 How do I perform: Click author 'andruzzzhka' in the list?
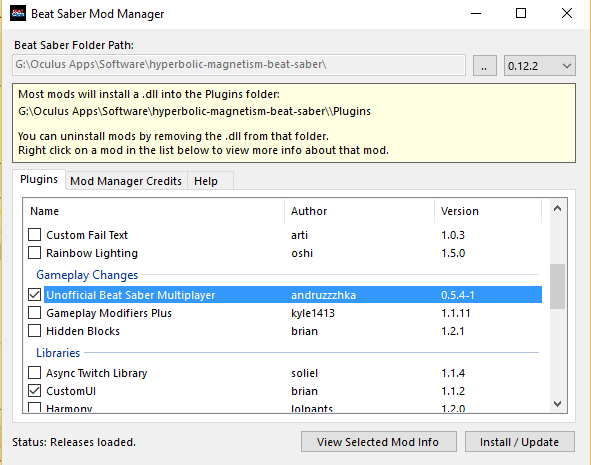tap(323, 295)
